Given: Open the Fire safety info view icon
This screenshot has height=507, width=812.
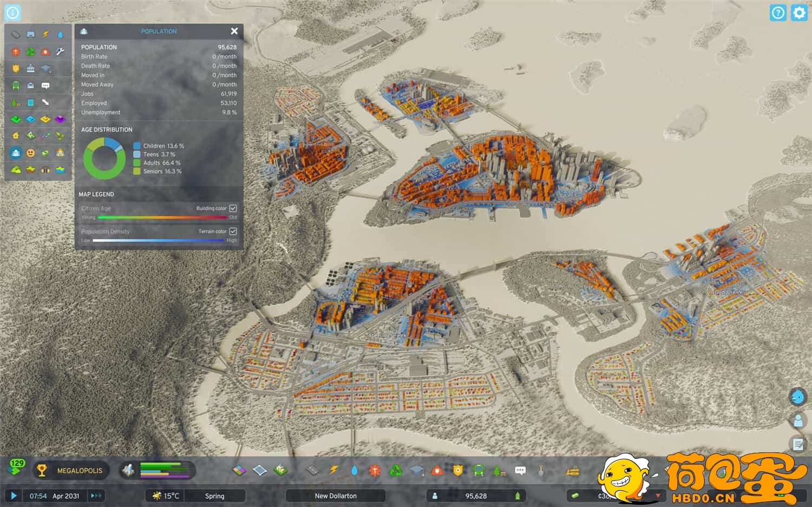Looking at the screenshot, I should pyautogui.click(x=45, y=52).
